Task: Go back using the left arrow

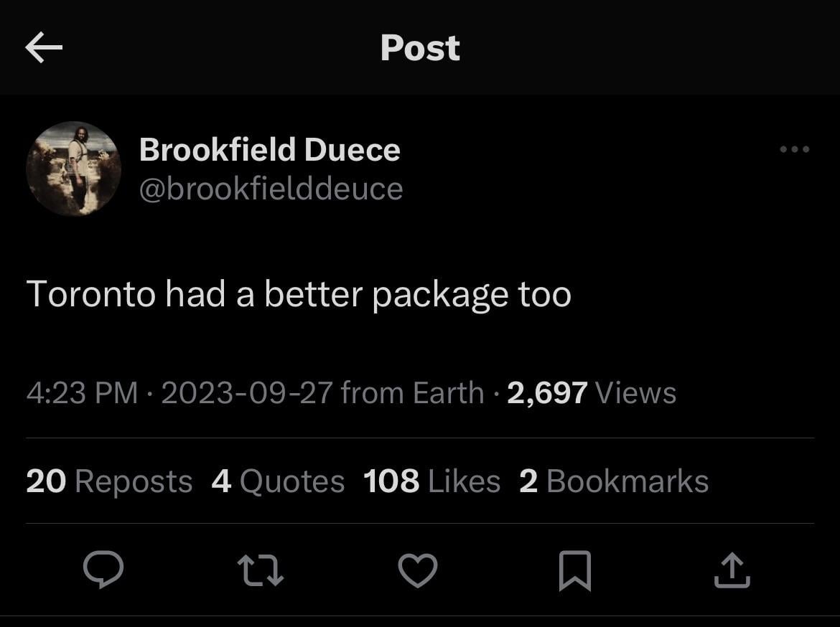Action: click(44, 48)
